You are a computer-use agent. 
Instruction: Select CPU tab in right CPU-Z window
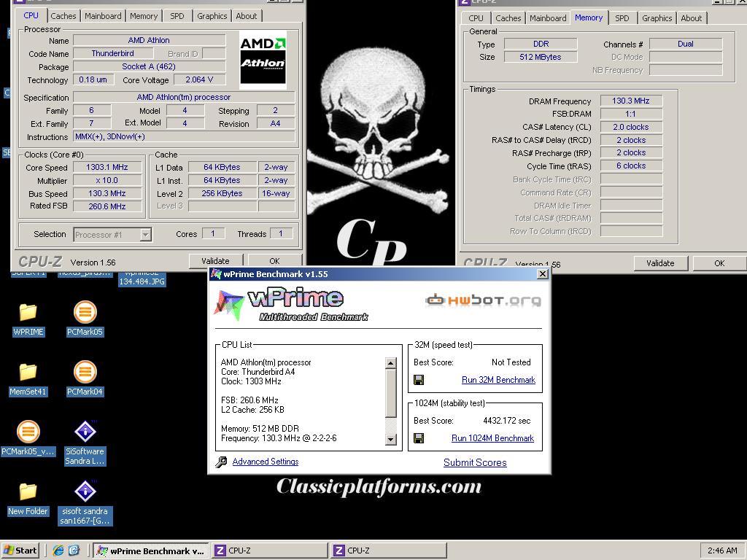point(476,18)
